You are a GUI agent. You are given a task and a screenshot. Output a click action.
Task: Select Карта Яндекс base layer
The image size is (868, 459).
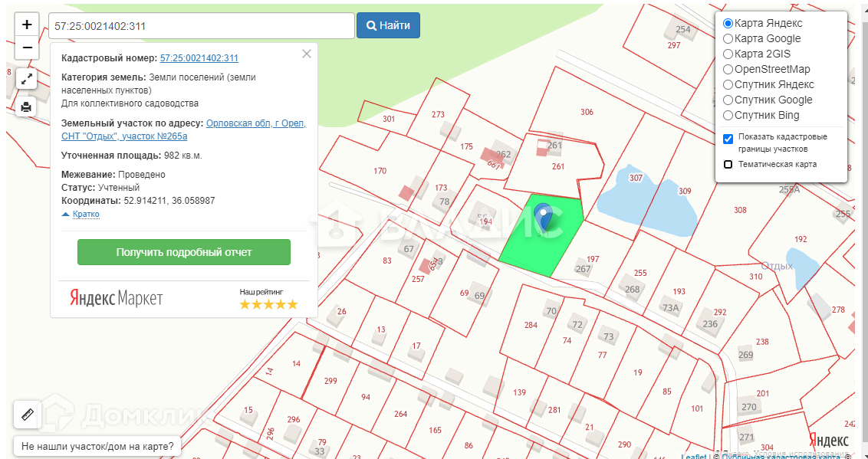coord(728,23)
